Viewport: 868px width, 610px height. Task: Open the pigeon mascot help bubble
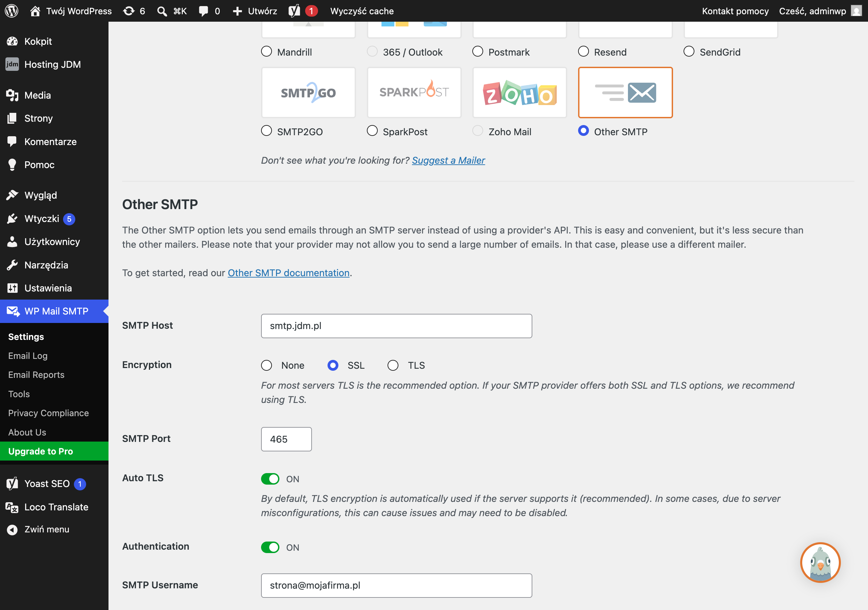coord(821,562)
